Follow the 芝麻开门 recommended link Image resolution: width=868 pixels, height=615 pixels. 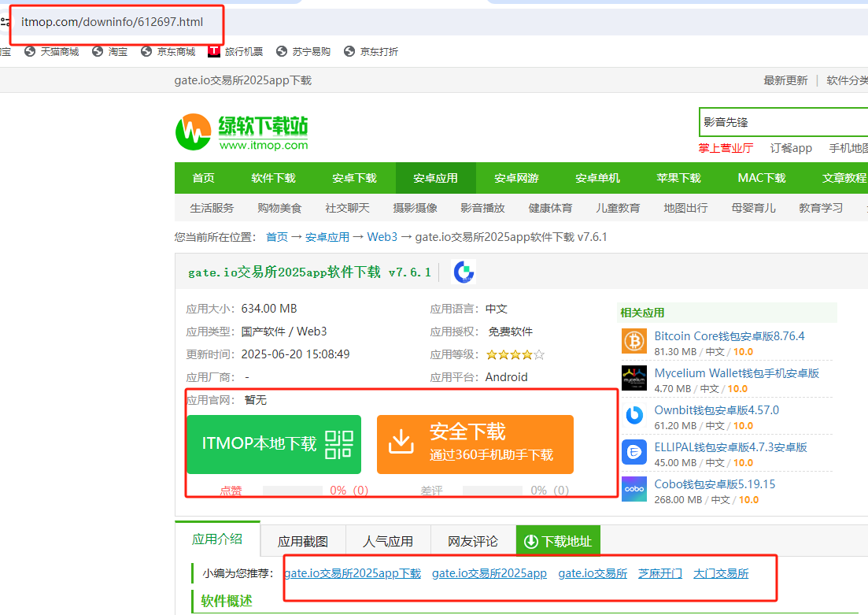(660, 573)
